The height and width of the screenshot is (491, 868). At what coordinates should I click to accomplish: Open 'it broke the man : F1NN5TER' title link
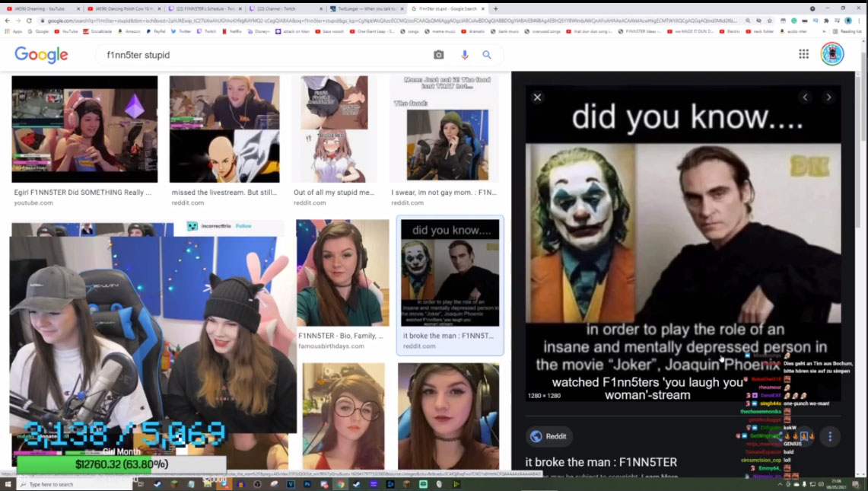601,461
